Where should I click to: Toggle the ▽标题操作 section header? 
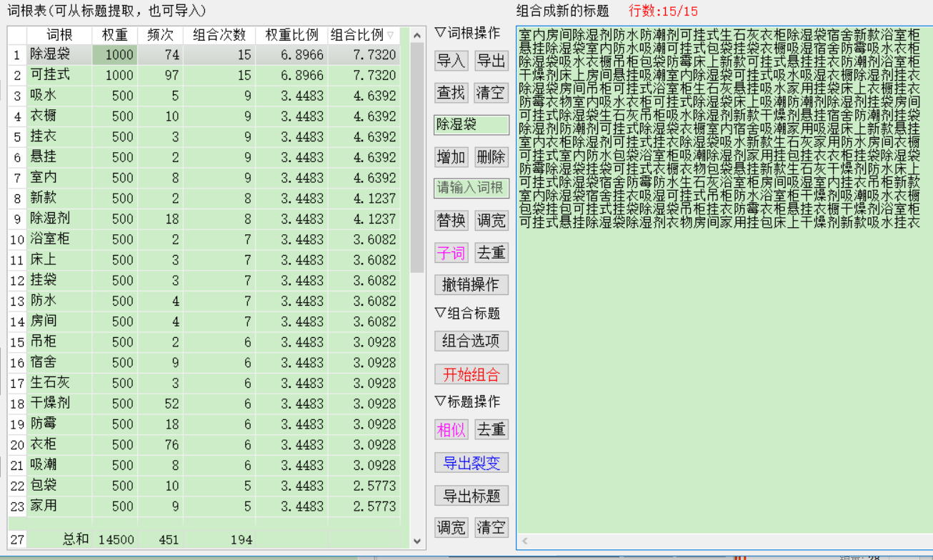click(x=468, y=401)
